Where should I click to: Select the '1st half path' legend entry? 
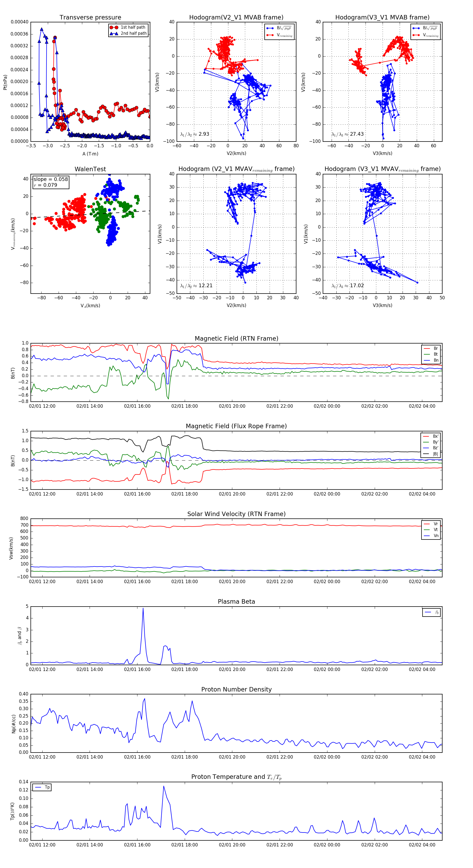tap(128, 27)
